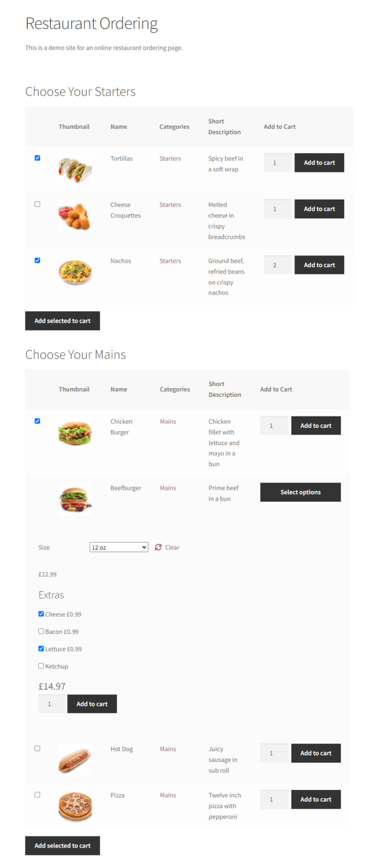Screen dimensions: 369x868
Task: Enable the Bacon £0.99 extra
Action: point(41,631)
